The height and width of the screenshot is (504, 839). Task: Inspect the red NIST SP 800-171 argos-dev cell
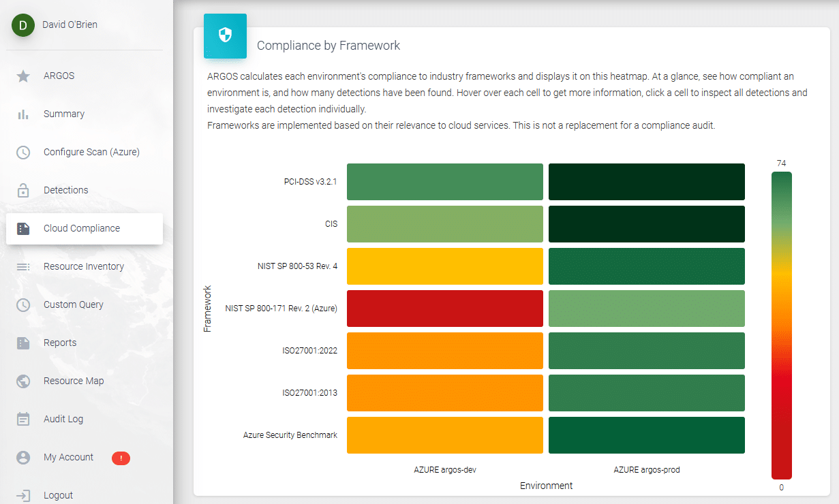(x=444, y=309)
